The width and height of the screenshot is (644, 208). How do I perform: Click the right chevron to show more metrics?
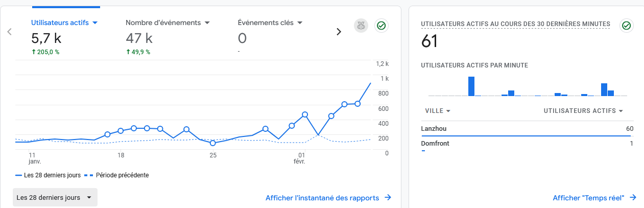point(338,32)
